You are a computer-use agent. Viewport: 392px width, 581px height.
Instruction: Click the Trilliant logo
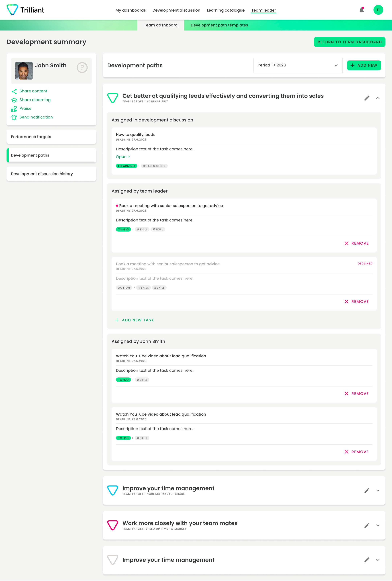tap(25, 10)
